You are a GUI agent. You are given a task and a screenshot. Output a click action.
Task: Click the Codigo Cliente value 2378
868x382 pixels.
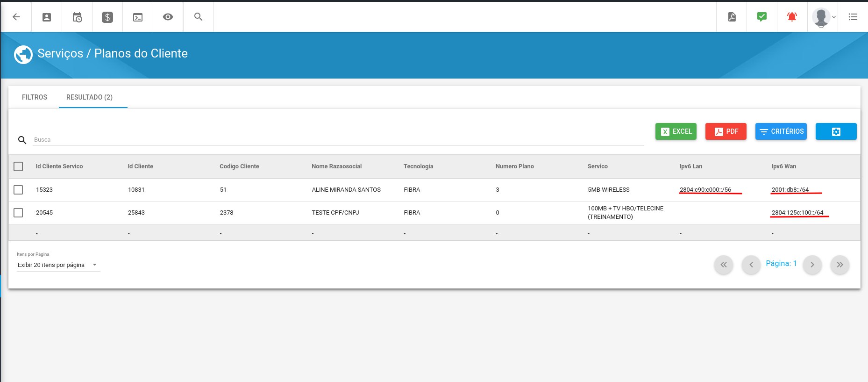click(x=227, y=213)
